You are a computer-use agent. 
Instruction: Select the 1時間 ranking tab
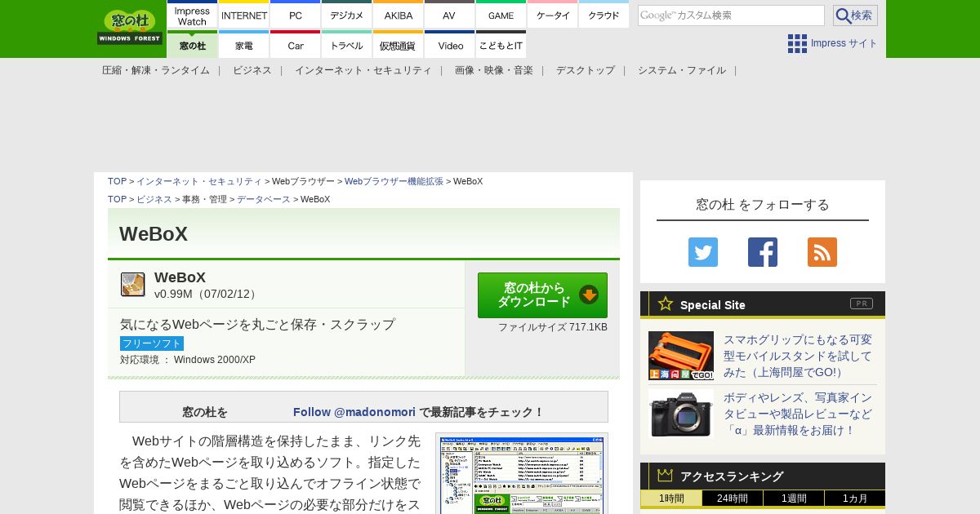(x=671, y=498)
